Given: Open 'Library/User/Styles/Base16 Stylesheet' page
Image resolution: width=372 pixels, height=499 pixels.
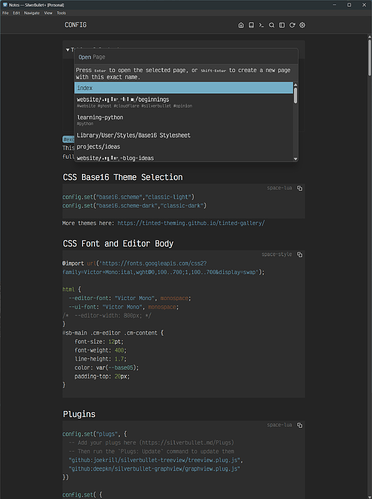Looking at the screenshot, I should coord(184,135).
